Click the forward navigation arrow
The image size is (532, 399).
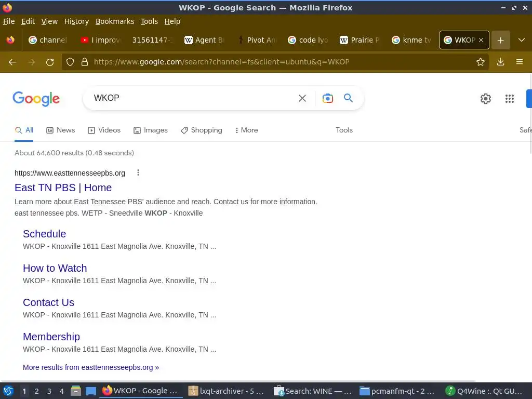point(31,62)
